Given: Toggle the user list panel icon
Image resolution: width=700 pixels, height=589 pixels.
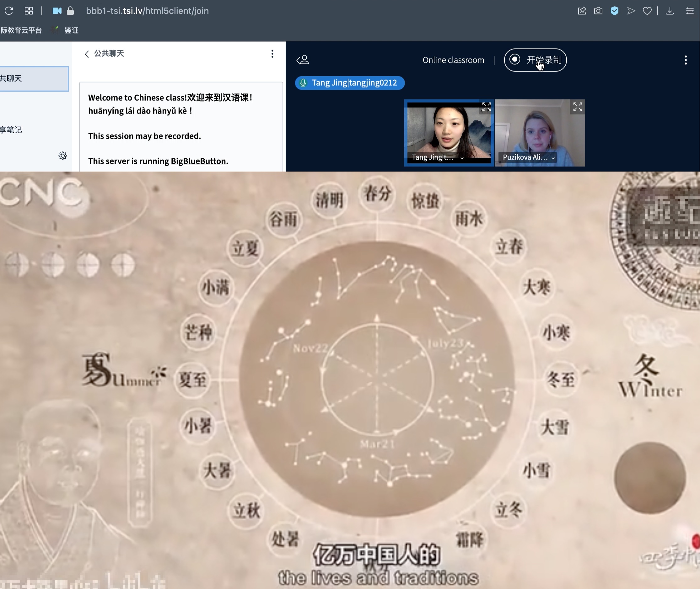Looking at the screenshot, I should [303, 60].
